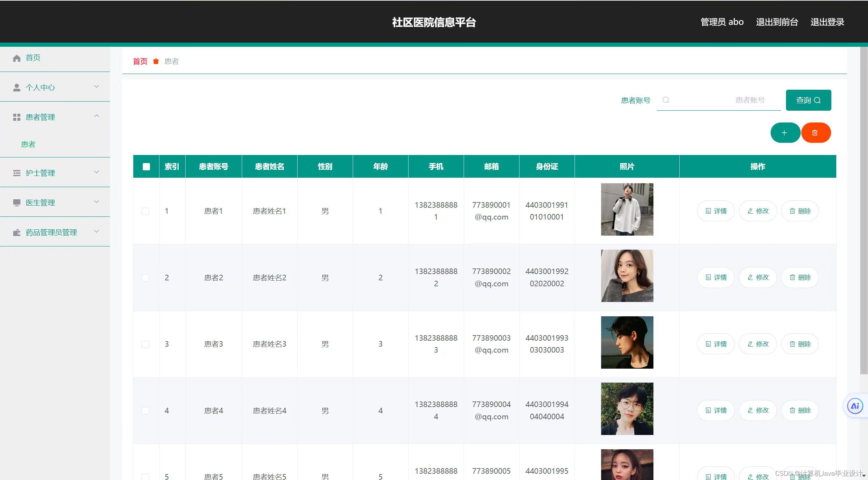Open the 护士管理 menu item

[x=40, y=173]
